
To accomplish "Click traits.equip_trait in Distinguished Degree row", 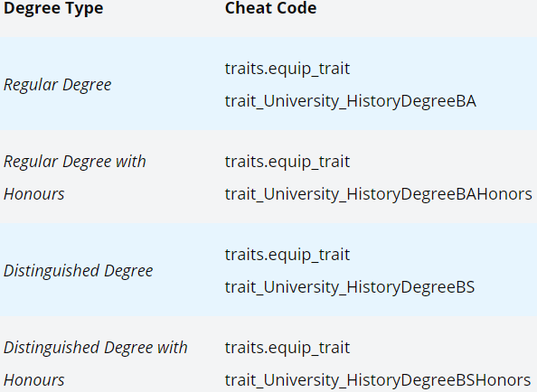I will pos(287,255).
